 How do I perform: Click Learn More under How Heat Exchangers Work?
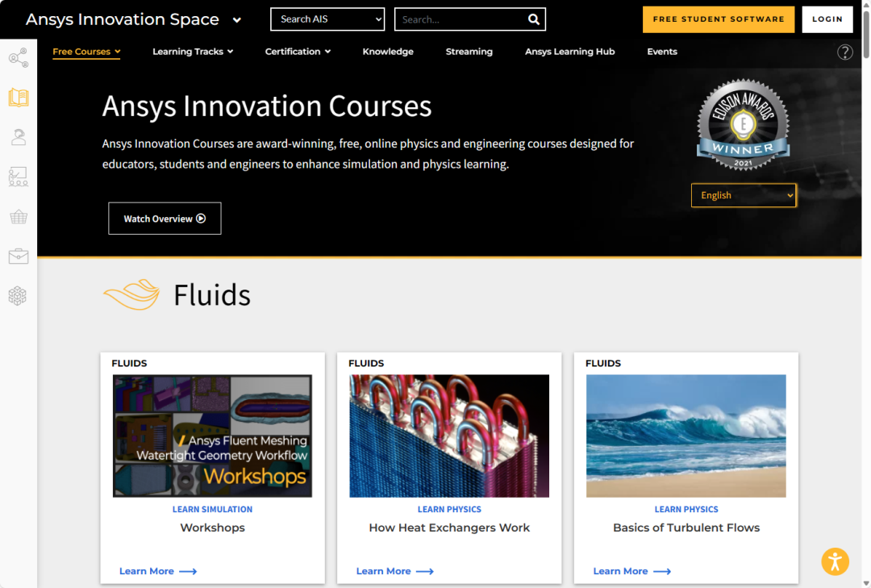click(383, 571)
